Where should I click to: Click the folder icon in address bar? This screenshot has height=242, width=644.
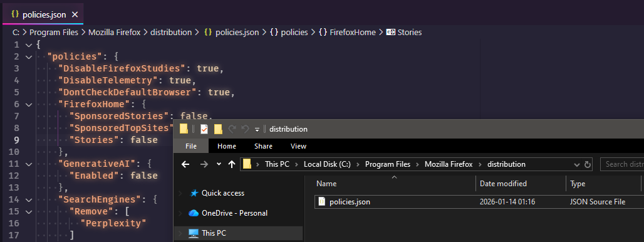247,164
